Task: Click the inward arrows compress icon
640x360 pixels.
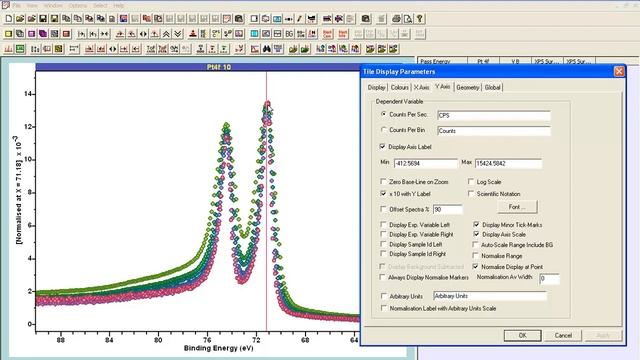Action: (x=104, y=34)
